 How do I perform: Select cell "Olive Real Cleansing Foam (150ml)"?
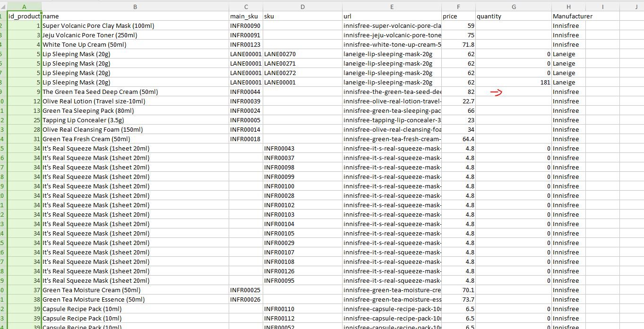(135, 129)
